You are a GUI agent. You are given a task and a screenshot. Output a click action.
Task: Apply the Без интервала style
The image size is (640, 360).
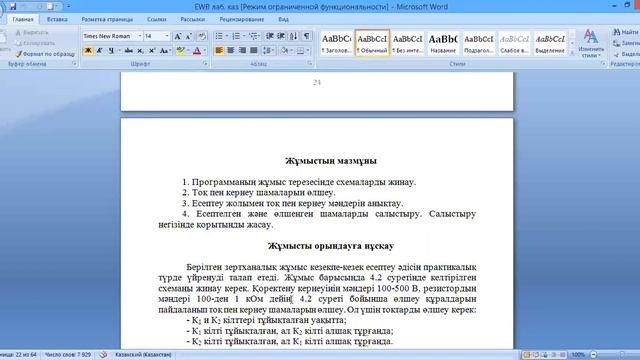click(408, 43)
